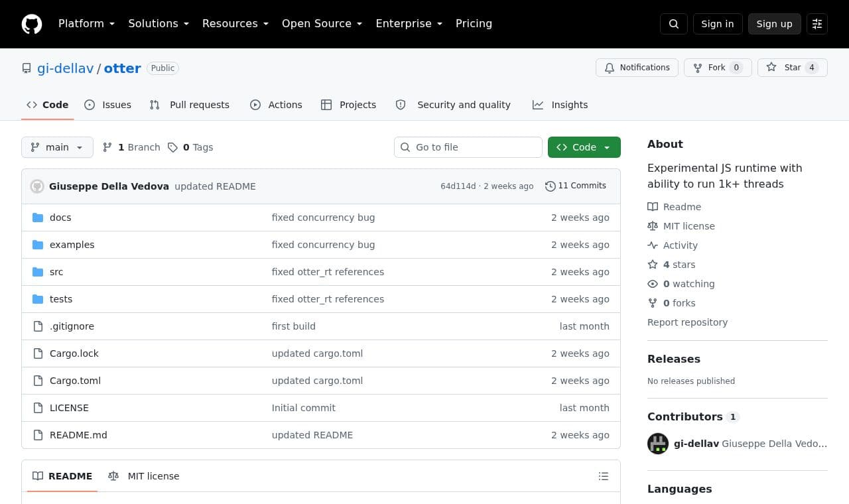Click the examples folder icon
The image size is (849, 504).
click(38, 245)
